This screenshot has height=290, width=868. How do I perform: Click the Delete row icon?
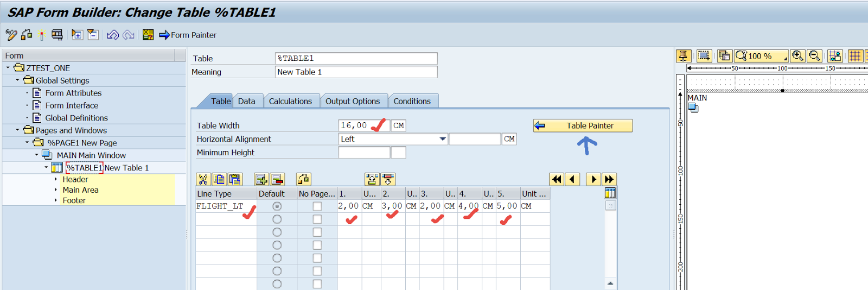point(277,179)
